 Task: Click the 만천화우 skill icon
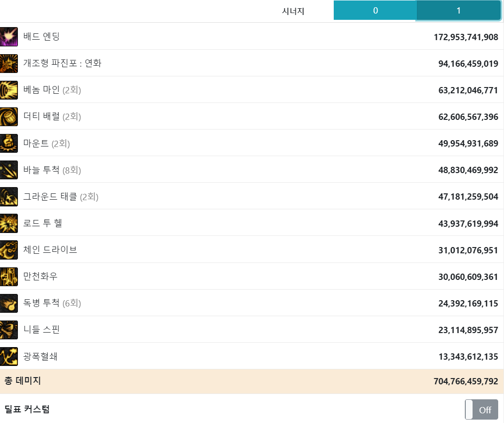[x=9, y=277]
